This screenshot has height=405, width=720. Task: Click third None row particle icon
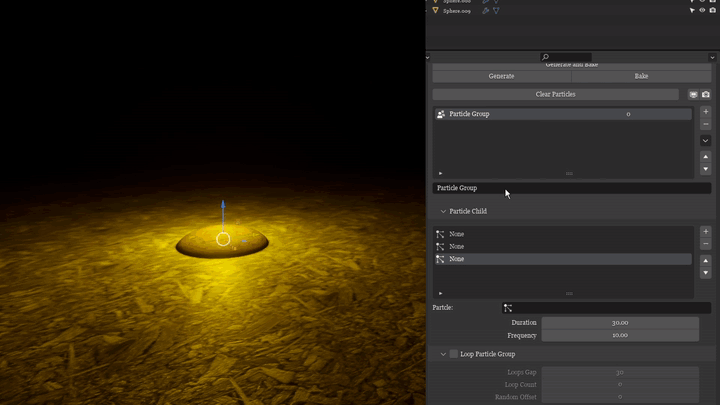(x=440, y=259)
